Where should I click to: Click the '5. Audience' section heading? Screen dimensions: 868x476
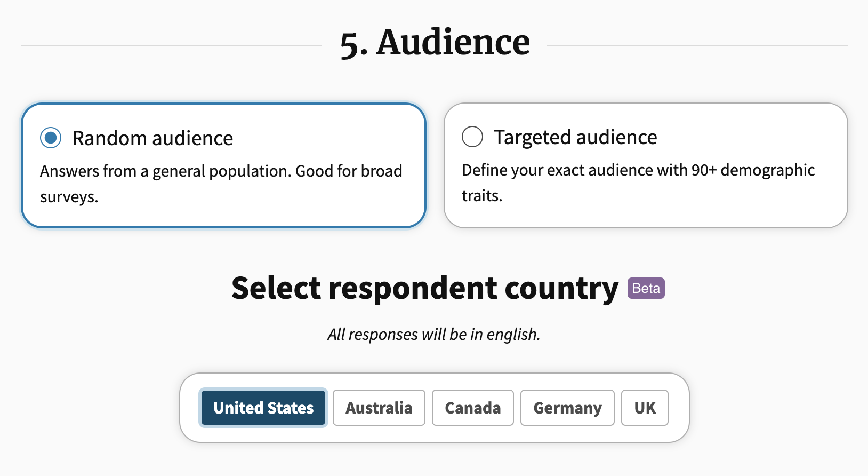(x=435, y=43)
